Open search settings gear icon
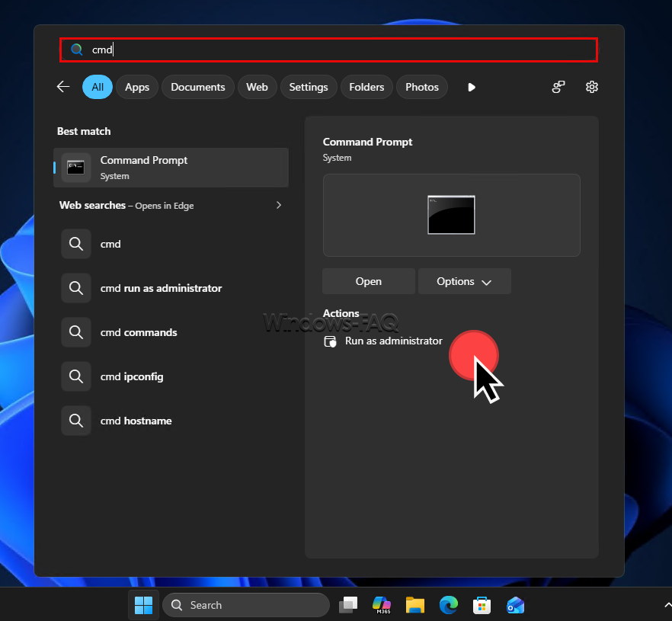The width and height of the screenshot is (672, 621). (592, 87)
